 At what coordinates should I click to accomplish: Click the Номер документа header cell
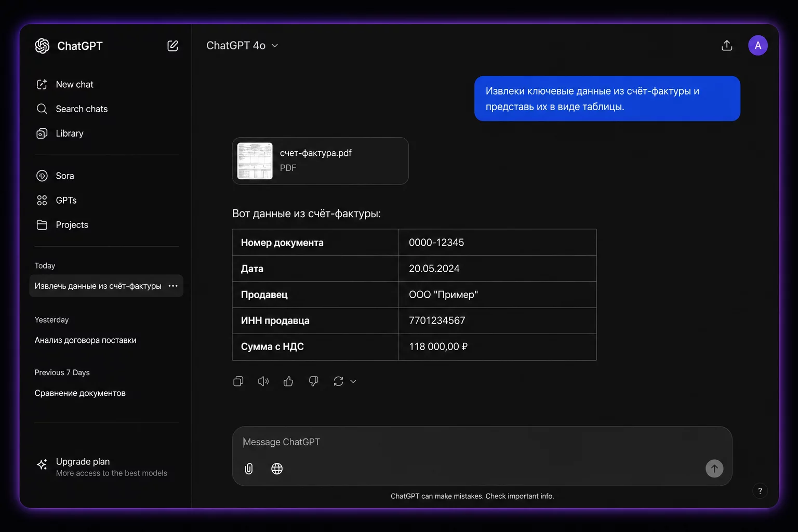pyautogui.click(x=315, y=242)
